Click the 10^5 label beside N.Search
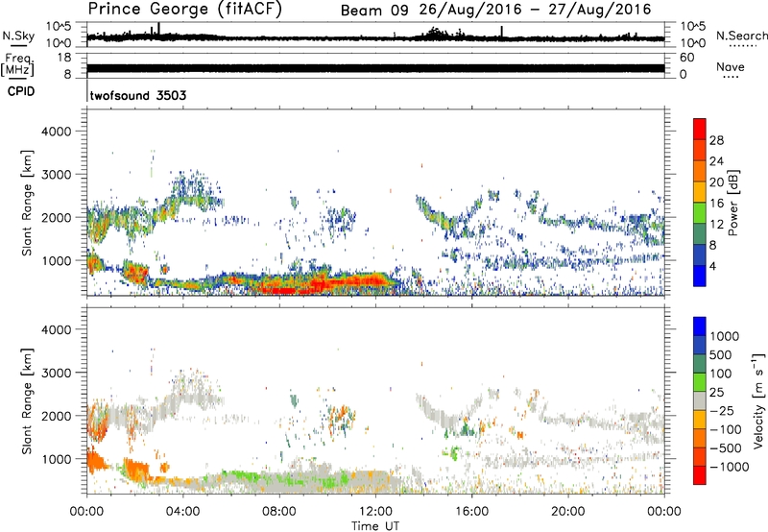The width and height of the screenshot is (768, 532). click(693, 27)
